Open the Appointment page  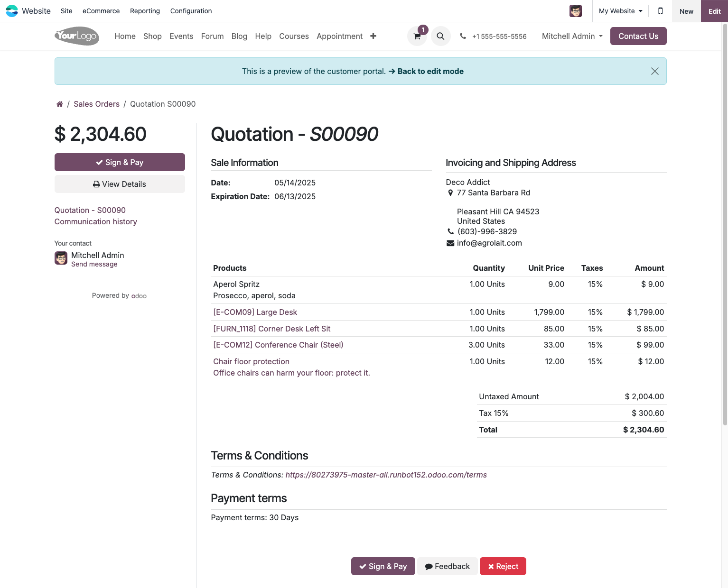pyautogui.click(x=339, y=36)
